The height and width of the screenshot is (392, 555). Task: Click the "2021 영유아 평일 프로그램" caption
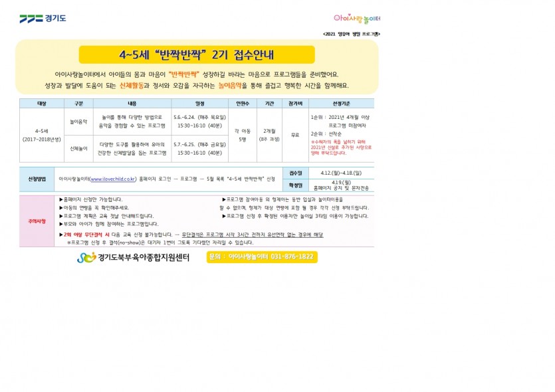pyautogui.click(x=351, y=33)
